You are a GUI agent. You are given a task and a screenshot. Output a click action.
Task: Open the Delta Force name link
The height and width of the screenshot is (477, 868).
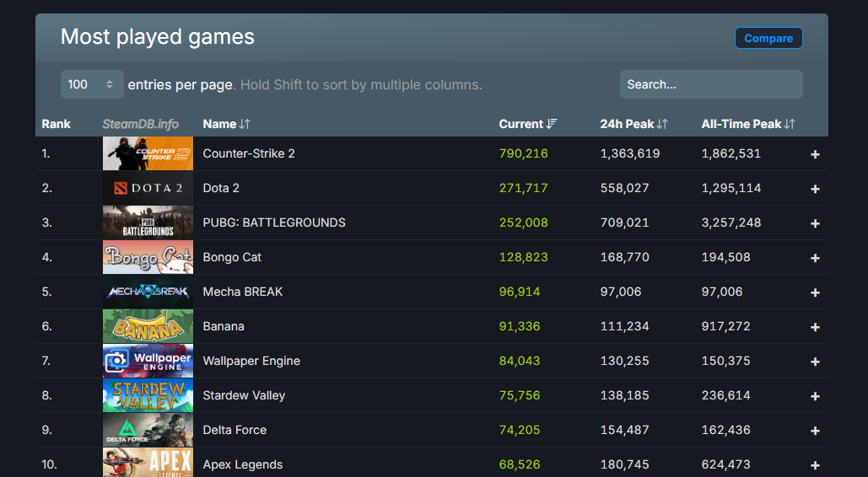(235, 430)
